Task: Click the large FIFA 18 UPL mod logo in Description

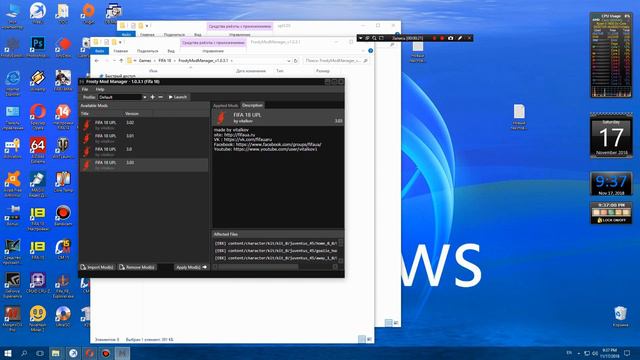Action: (x=221, y=118)
